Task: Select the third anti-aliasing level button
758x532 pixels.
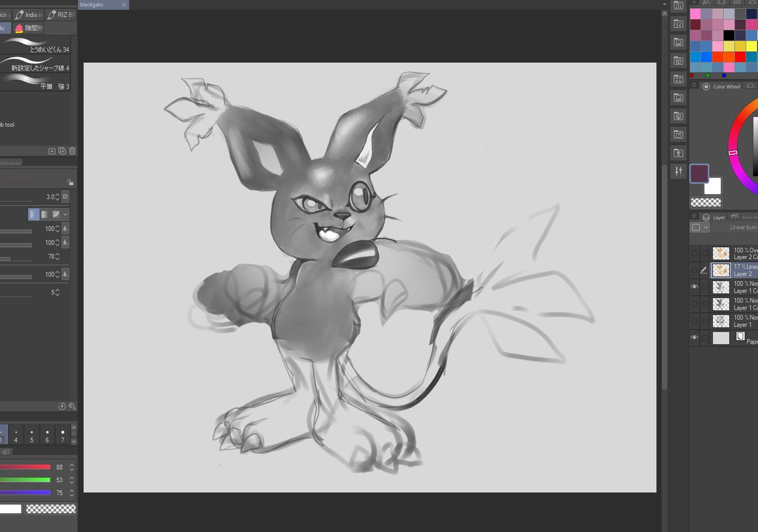Action: (56, 214)
